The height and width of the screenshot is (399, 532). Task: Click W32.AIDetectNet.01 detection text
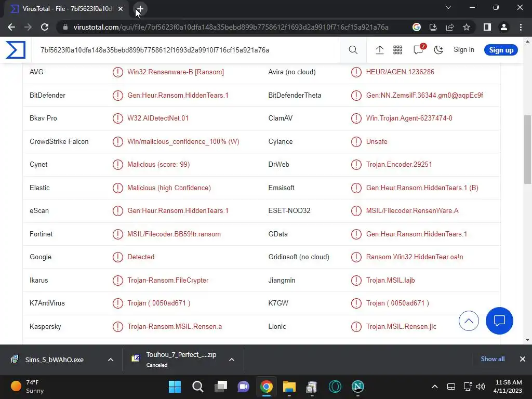158,118
